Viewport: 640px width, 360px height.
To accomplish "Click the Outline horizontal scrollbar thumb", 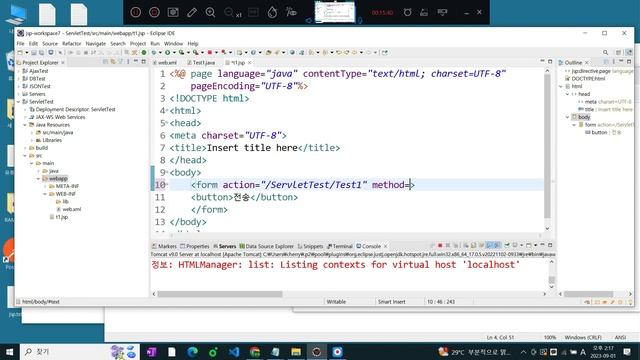I will pos(588,294).
